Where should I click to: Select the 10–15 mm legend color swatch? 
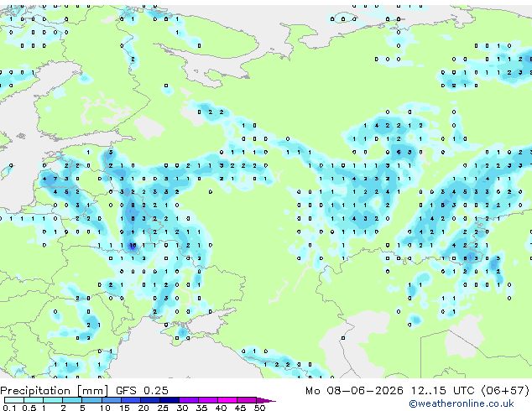click(111, 400)
